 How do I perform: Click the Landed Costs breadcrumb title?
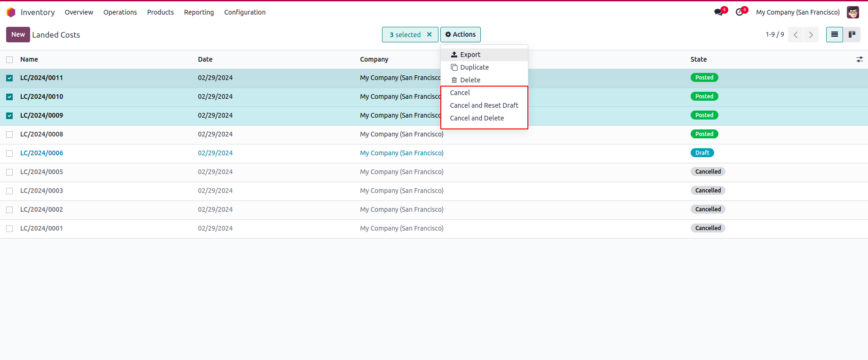56,35
